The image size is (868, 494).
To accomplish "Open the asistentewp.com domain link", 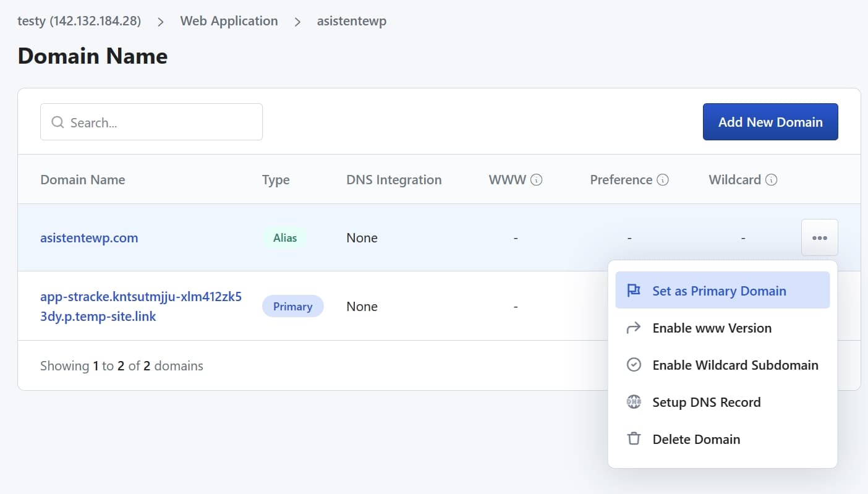I will (89, 237).
